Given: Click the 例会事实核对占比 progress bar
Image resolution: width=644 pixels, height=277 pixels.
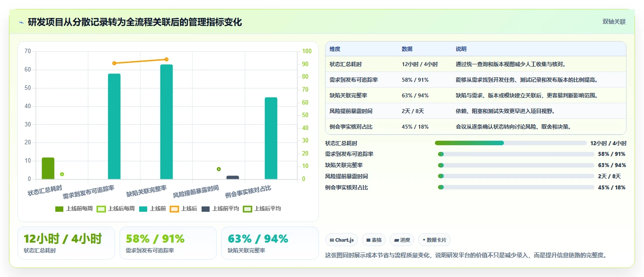Looking at the screenshot, I should (516, 188).
